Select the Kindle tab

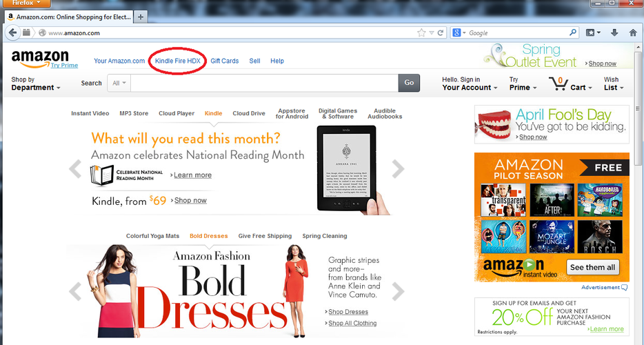(214, 113)
